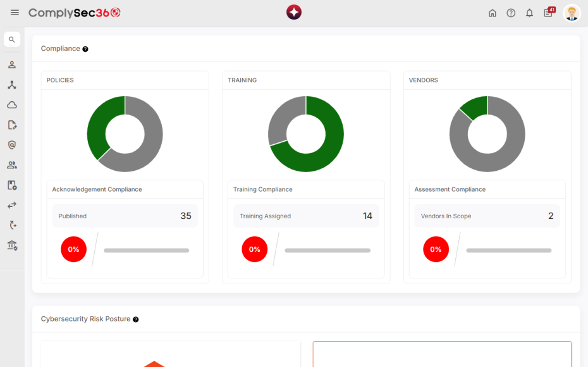
Task: Click the Compliance section title
Action: 60,49
